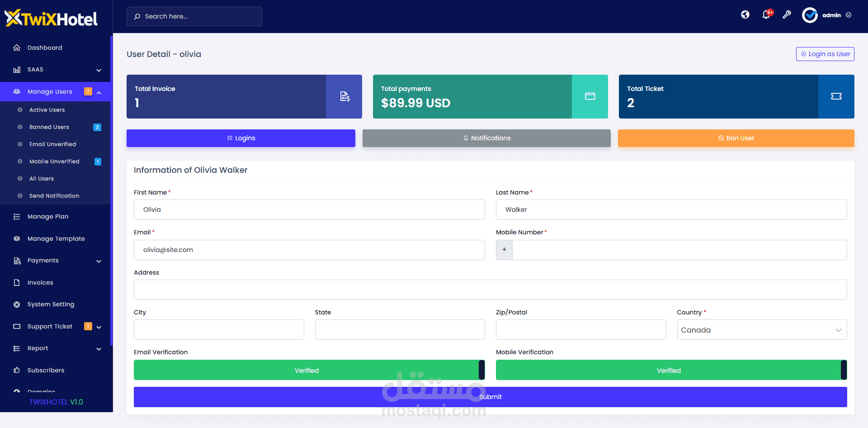Click the Login as User button
The image size is (868, 428).
coord(825,54)
